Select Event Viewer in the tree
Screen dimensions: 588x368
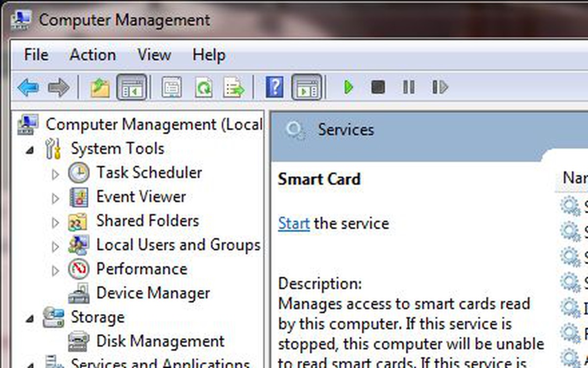[x=141, y=197]
